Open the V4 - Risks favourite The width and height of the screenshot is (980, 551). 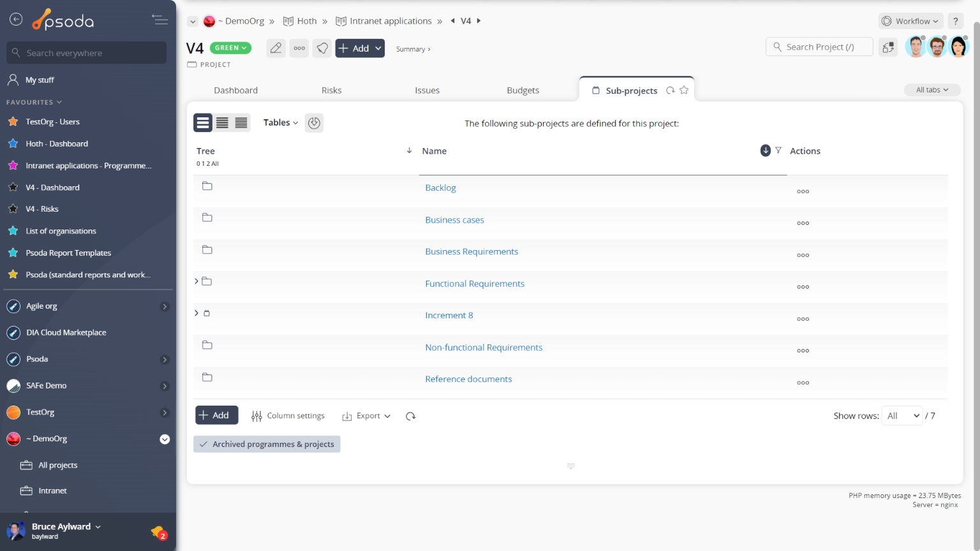42,209
